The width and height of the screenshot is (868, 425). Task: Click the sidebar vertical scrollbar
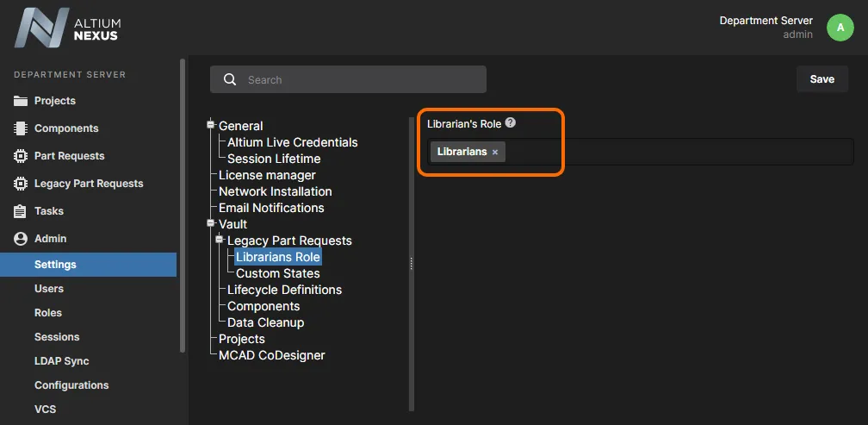(182, 207)
